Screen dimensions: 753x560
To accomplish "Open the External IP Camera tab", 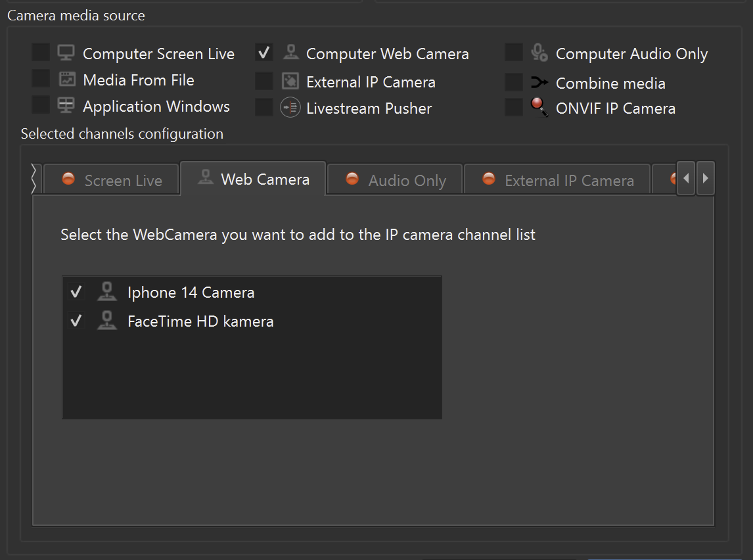I will (558, 180).
